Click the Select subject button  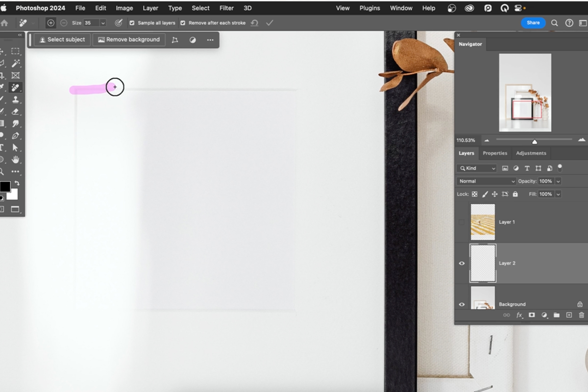[x=61, y=40]
